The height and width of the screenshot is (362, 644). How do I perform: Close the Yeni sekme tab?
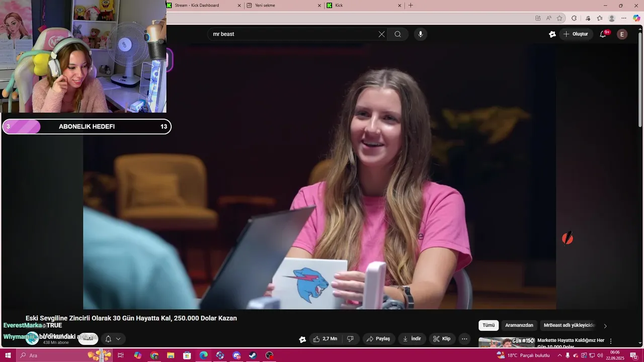pyautogui.click(x=319, y=6)
